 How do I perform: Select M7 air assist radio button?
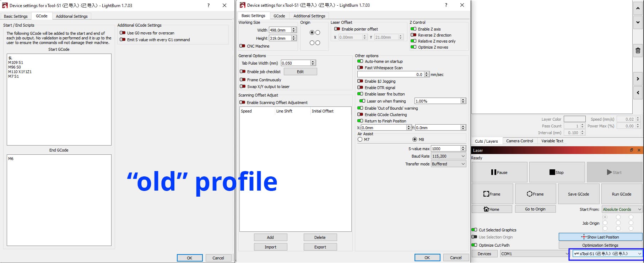pyautogui.click(x=360, y=139)
